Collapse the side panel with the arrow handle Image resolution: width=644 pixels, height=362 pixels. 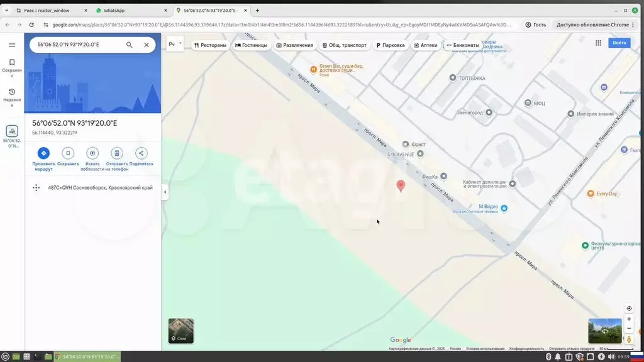click(165, 192)
